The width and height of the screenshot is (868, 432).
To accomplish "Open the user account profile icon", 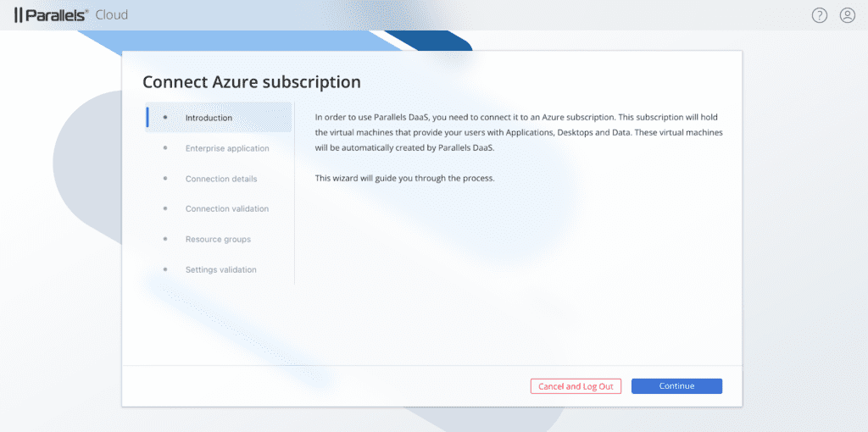I will pyautogui.click(x=848, y=15).
